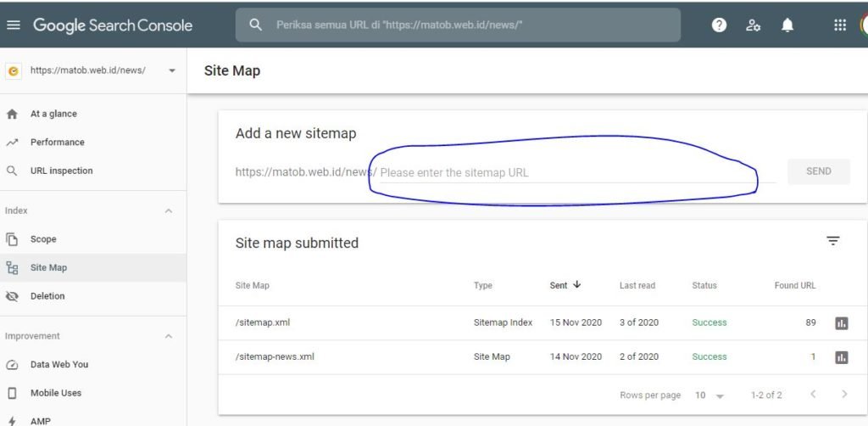Click the URL inspection search field
868x426 pixels.
458,25
